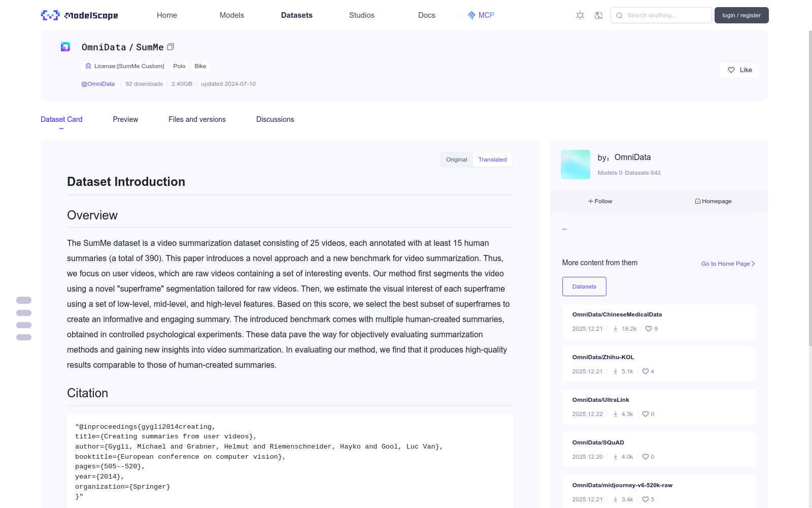Click the 'Datasets 642' count
The width and height of the screenshot is (812, 508).
[643, 173]
